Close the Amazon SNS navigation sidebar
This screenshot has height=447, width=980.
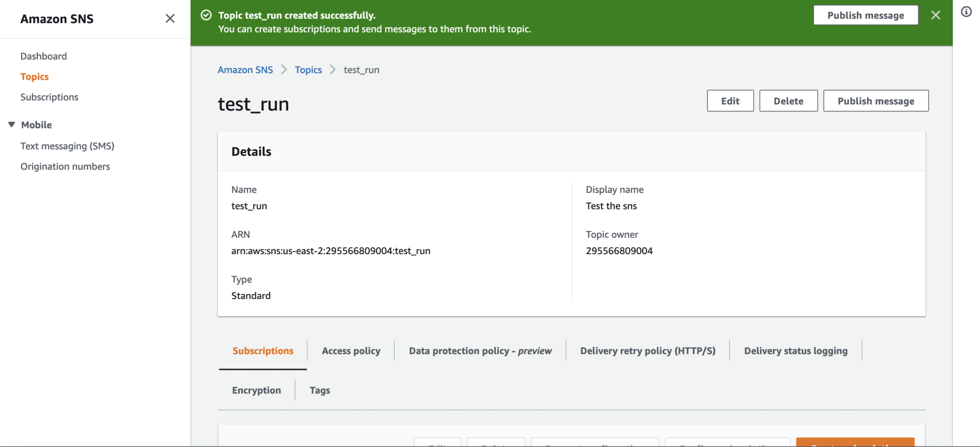coord(170,18)
